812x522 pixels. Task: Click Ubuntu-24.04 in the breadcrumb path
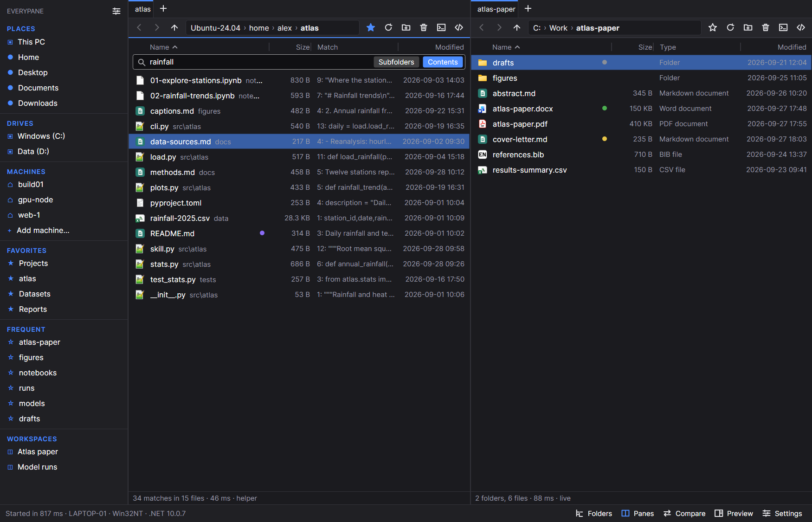tap(215, 28)
